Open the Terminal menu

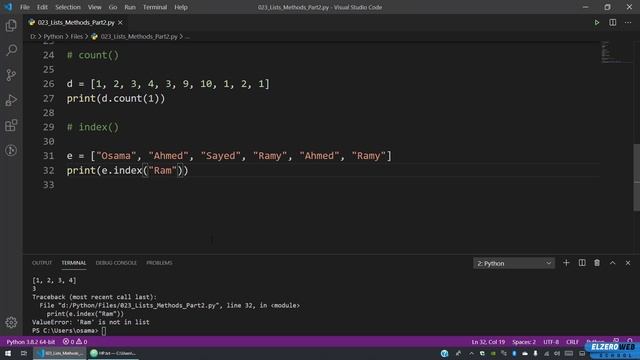[155, 7]
